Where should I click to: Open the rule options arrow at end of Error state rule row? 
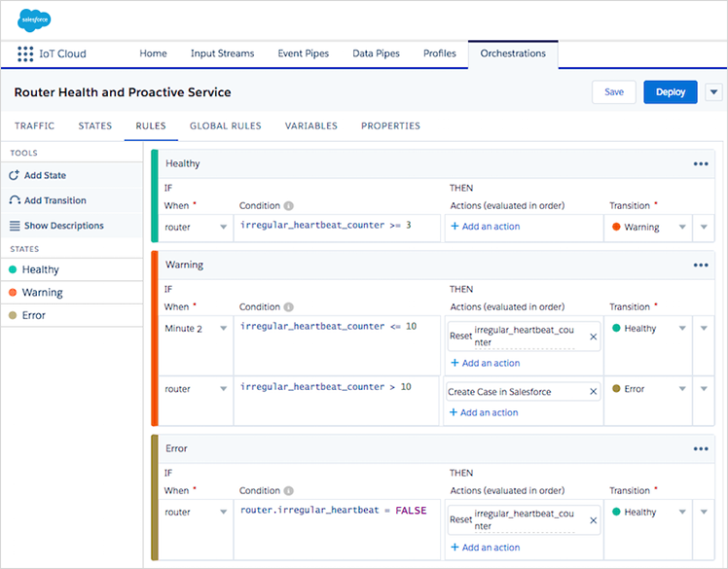pyautogui.click(x=704, y=512)
